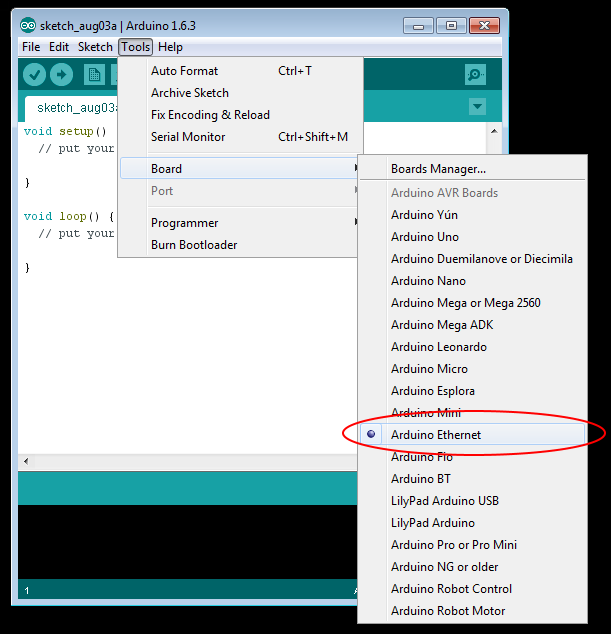Minimize the Arduino window
This screenshot has width=611, height=634.
(x=419, y=26)
